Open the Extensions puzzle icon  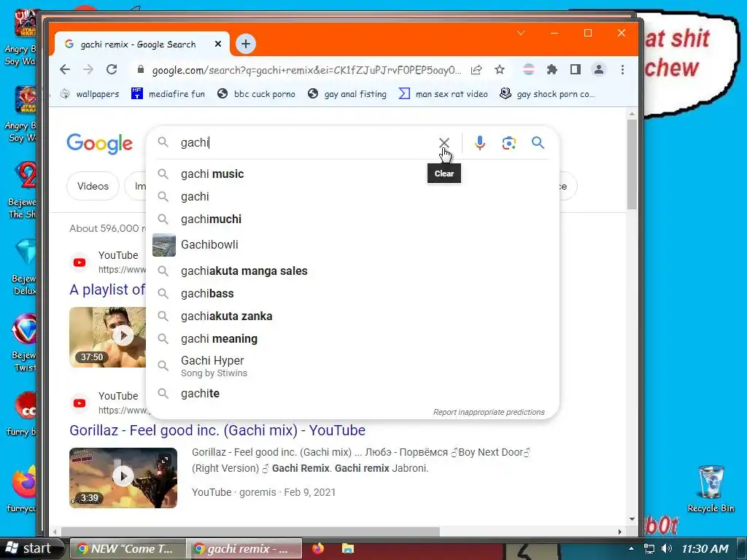(x=552, y=70)
